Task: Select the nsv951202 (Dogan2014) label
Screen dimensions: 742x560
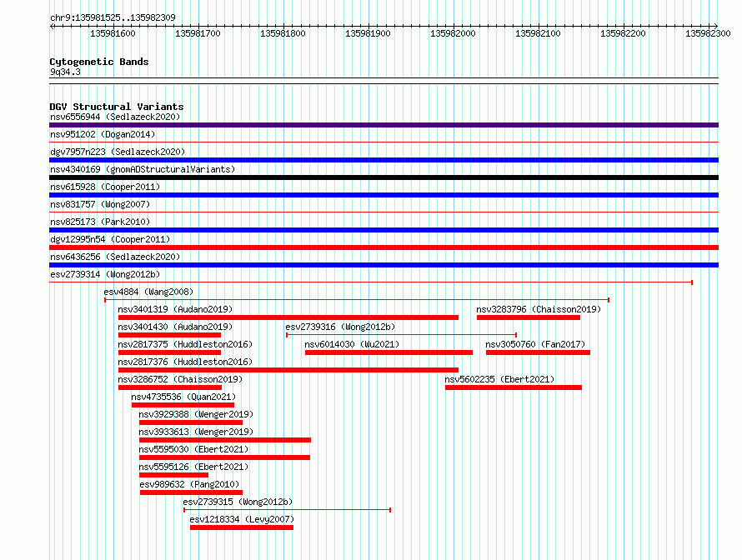Action: (x=103, y=134)
